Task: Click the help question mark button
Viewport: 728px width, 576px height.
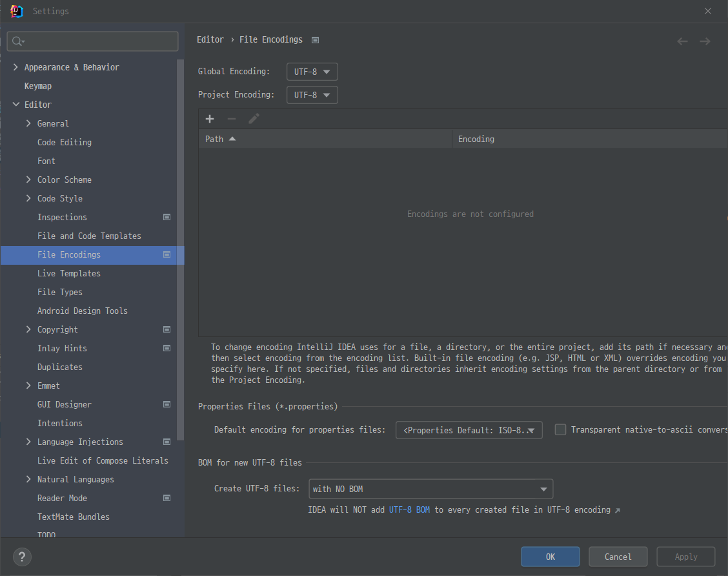Action: click(22, 557)
